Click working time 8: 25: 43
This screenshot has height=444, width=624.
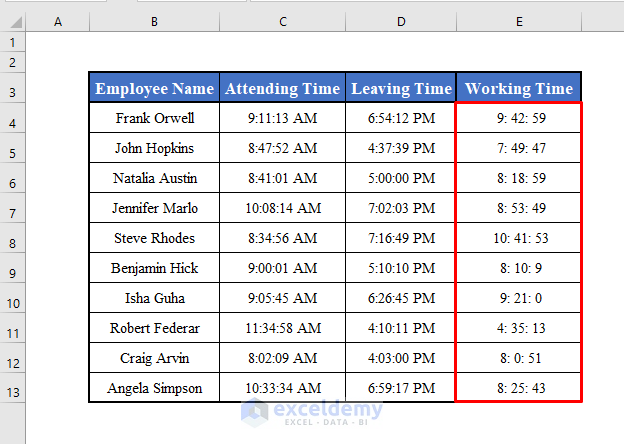coord(519,388)
